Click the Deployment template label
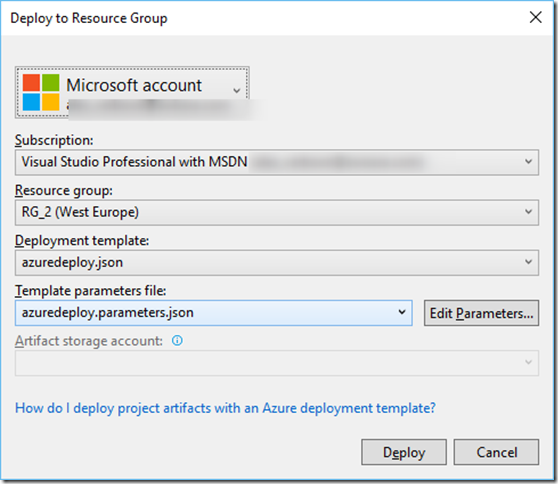Viewport: 558px width, 484px height. (82, 241)
